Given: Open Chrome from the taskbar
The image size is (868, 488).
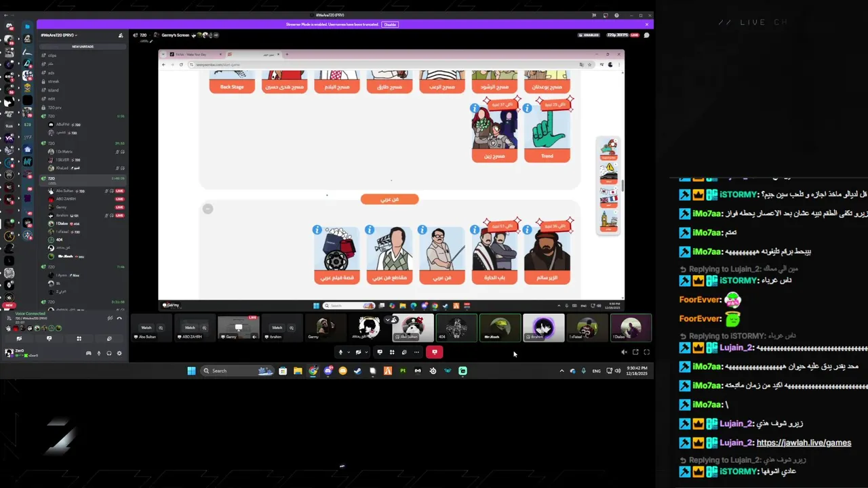Looking at the screenshot, I should click(313, 371).
